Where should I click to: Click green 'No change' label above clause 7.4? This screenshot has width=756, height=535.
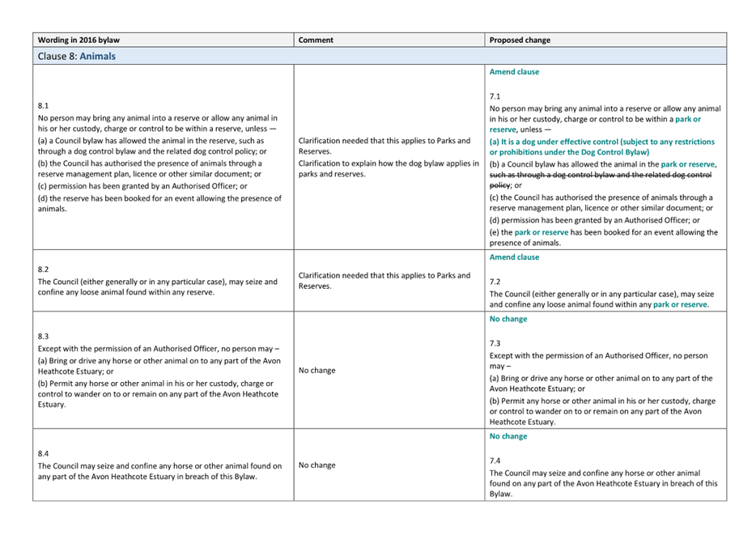click(508, 436)
